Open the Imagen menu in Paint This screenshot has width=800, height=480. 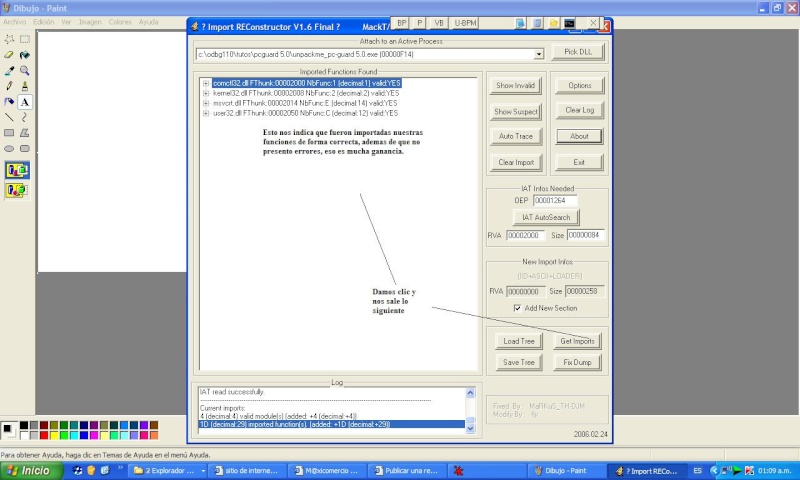pyautogui.click(x=90, y=22)
